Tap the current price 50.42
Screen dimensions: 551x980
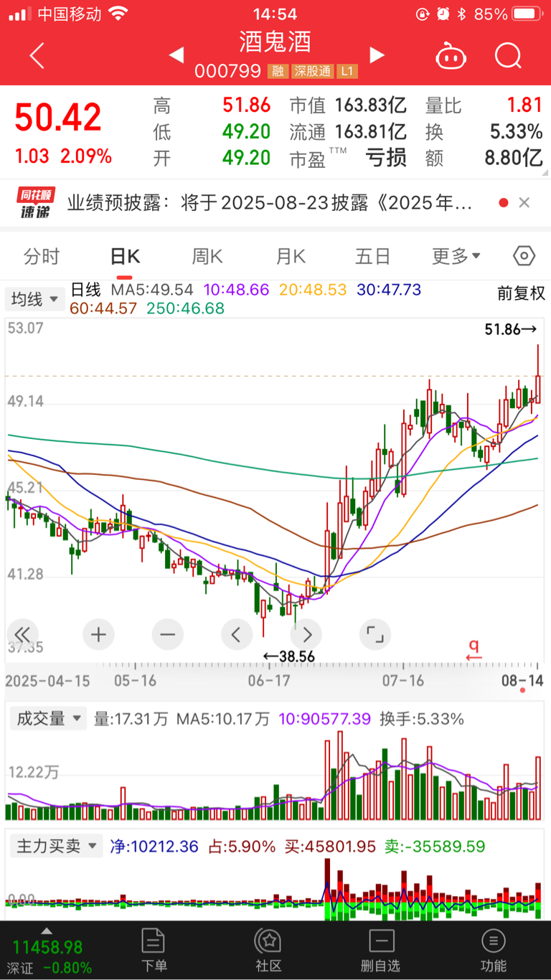point(58,118)
